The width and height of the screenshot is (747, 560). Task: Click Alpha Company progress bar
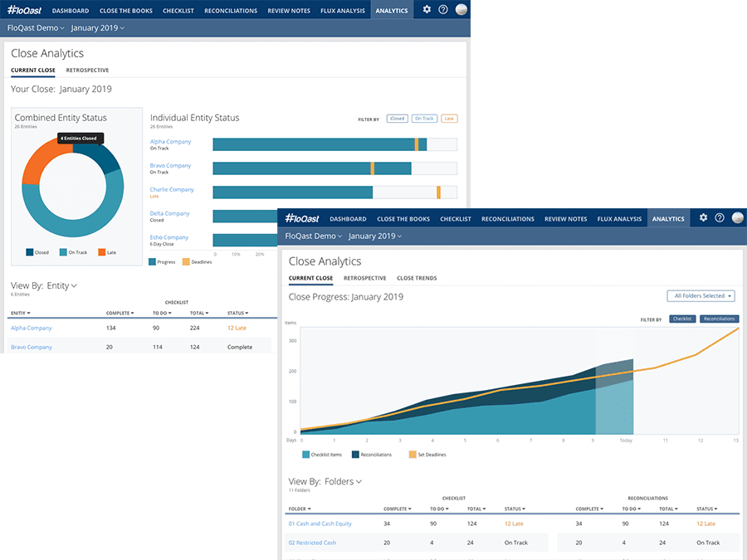point(335,144)
